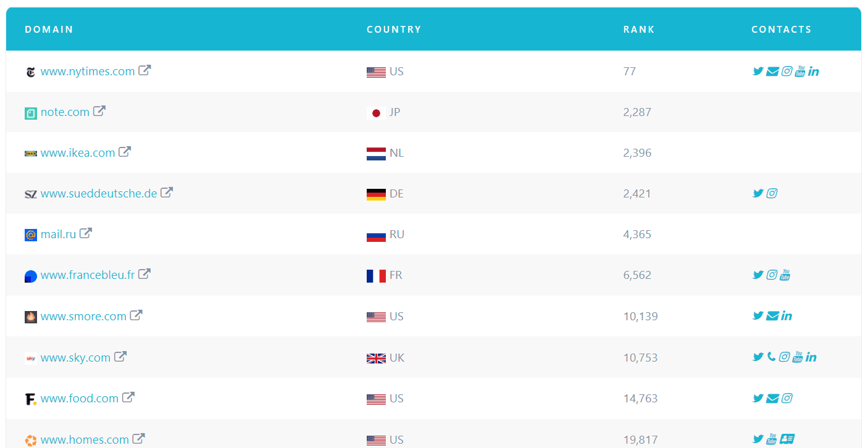Image resolution: width=868 pixels, height=448 pixels.
Task: Open LinkedIn contact for www.nytimes.com
Action: pos(814,72)
